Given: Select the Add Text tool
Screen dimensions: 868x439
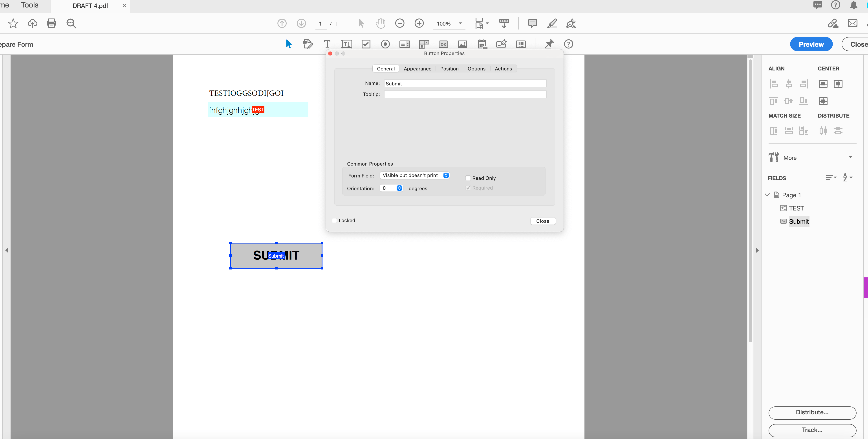Looking at the screenshot, I should click(x=327, y=44).
